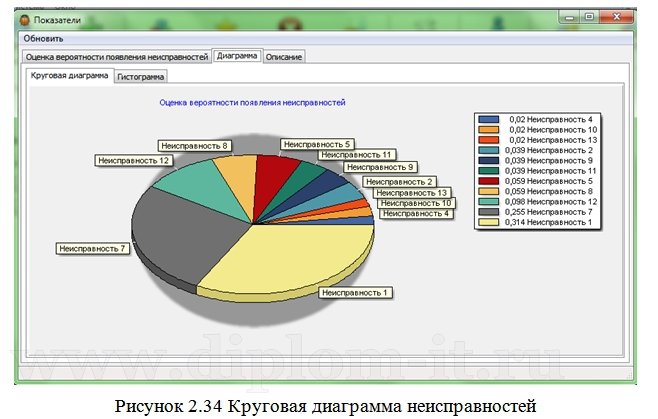Click legend text 0,314 Неисправность 1
Image resolution: width=658 pixels, height=419 pixels.
pyautogui.click(x=548, y=222)
